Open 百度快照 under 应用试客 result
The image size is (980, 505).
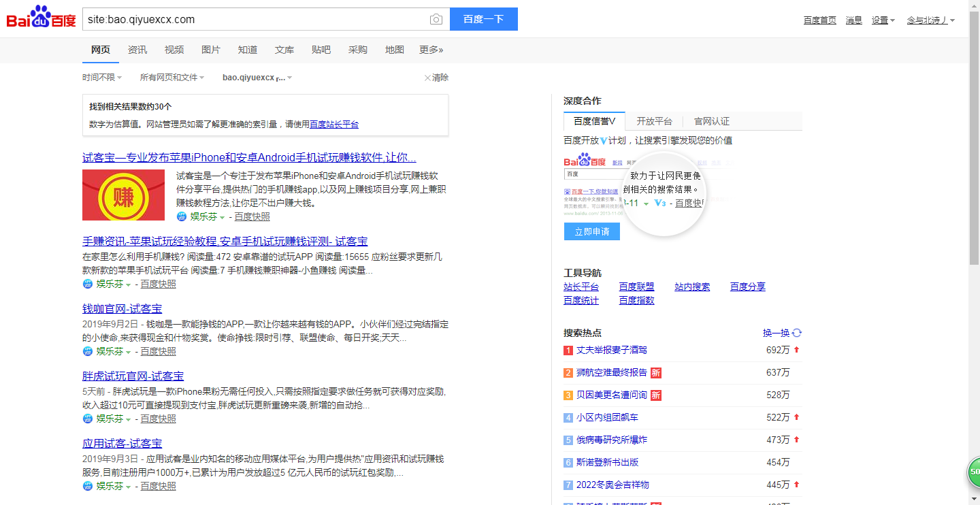coord(159,486)
